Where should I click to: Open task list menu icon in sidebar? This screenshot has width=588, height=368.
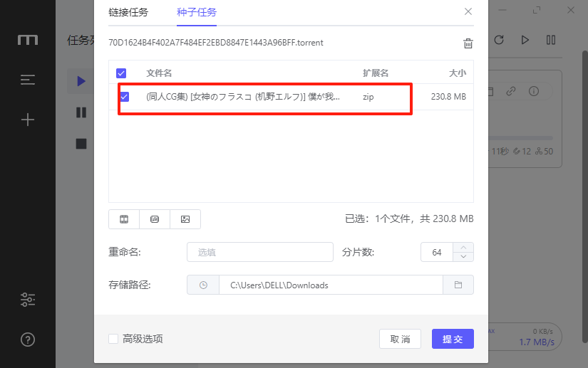pos(28,80)
